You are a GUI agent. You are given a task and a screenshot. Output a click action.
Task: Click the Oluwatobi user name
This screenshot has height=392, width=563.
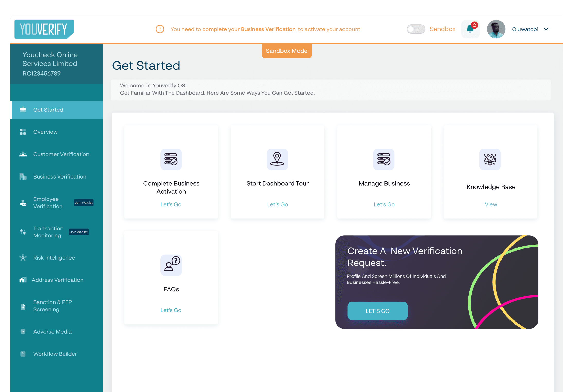point(525,29)
